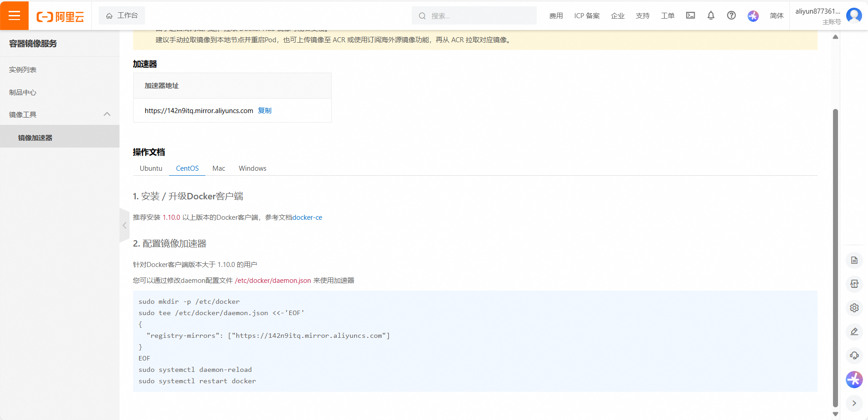Open the 费用 billing menu
Screen dimensions: 868x420
[x=556, y=15]
